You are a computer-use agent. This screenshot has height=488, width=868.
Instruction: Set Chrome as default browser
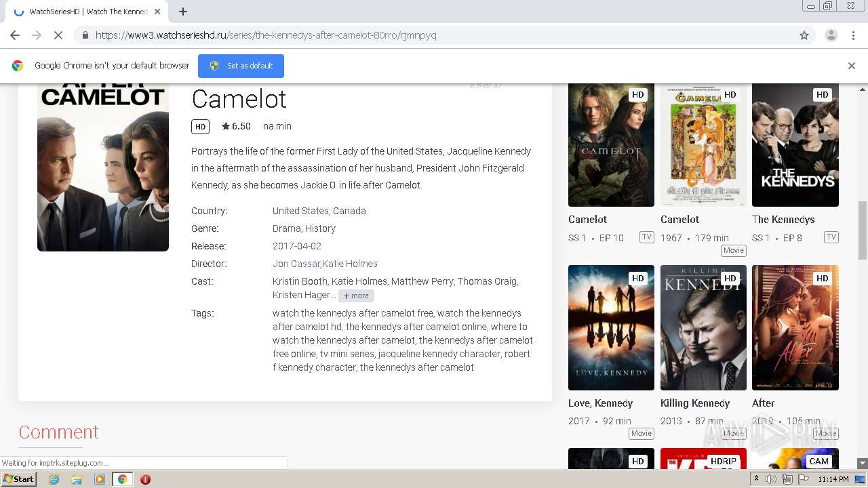tap(241, 66)
